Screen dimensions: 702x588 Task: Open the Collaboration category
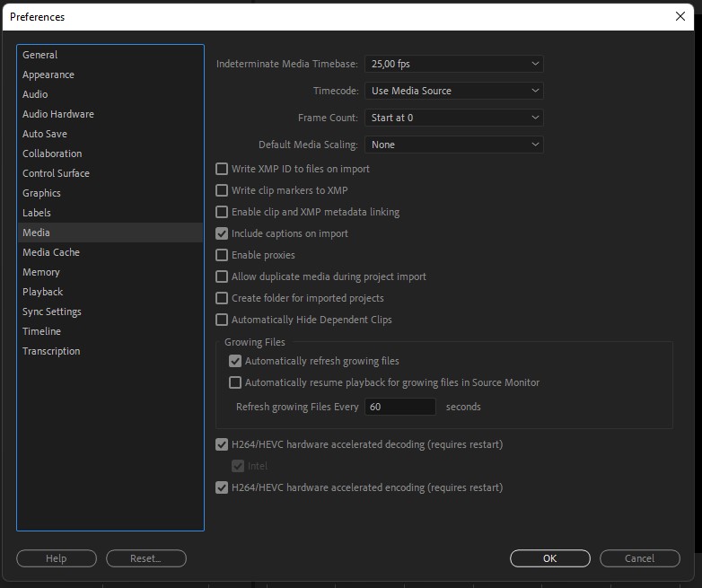110,154
